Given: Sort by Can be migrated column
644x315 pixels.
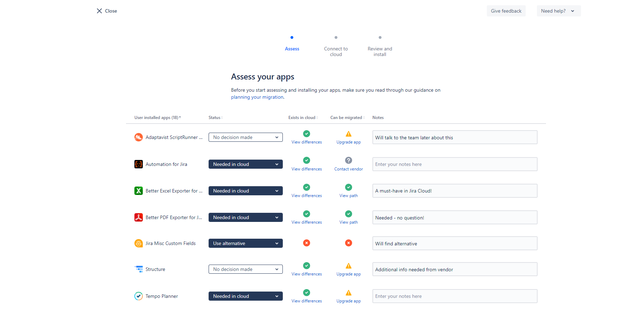Looking at the screenshot, I should pyautogui.click(x=348, y=118).
